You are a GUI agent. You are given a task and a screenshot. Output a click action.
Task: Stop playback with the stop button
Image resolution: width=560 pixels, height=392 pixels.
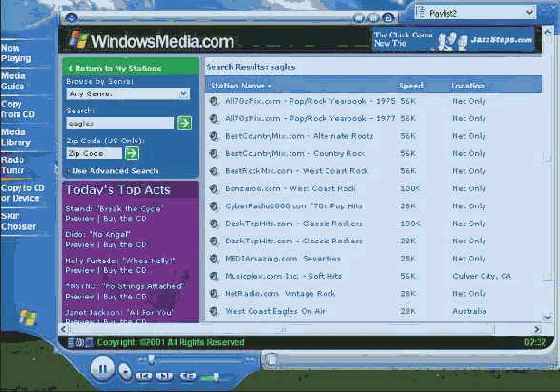(x=125, y=371)
